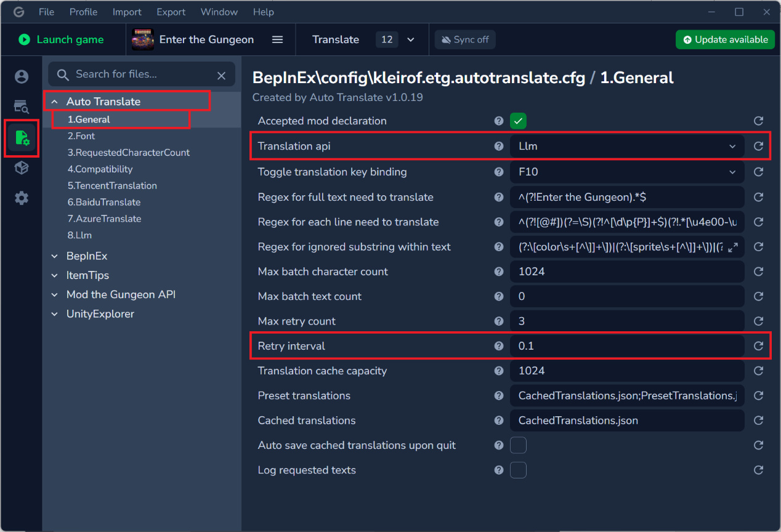Open the Toggle translation key binding dropdown
The image size is (781, 532).
point(626,172)
